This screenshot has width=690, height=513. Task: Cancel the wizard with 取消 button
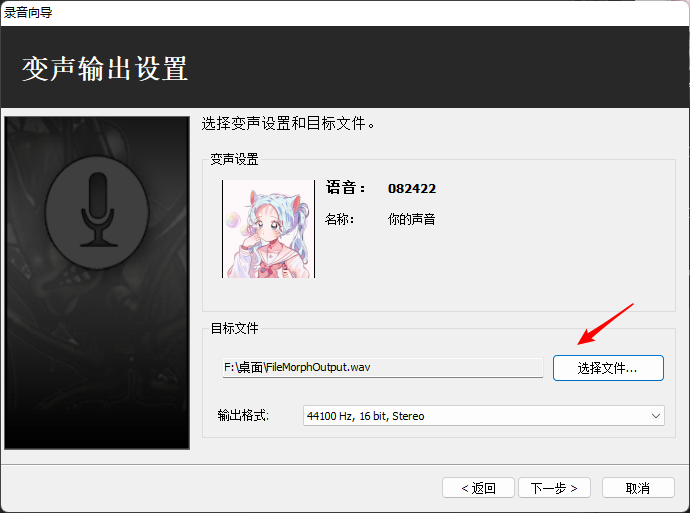[x=638, y=488]
